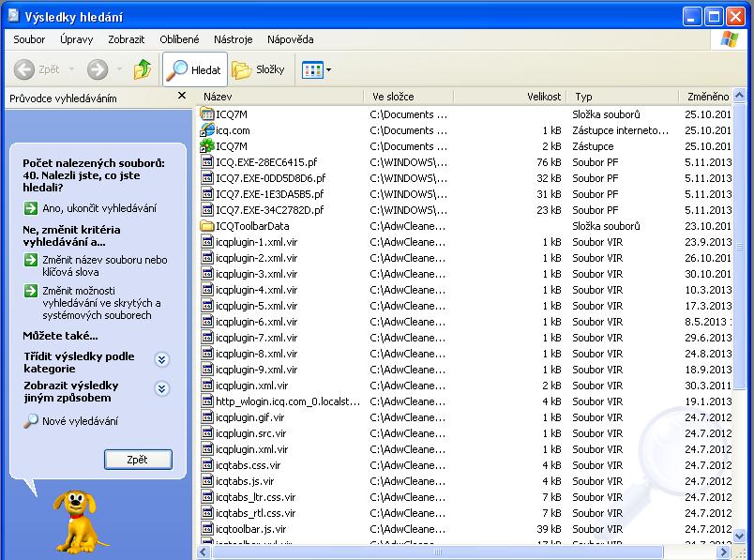Click the search companion dog
The width and height of the screenshot is (754, 560).
coord(79,522)
